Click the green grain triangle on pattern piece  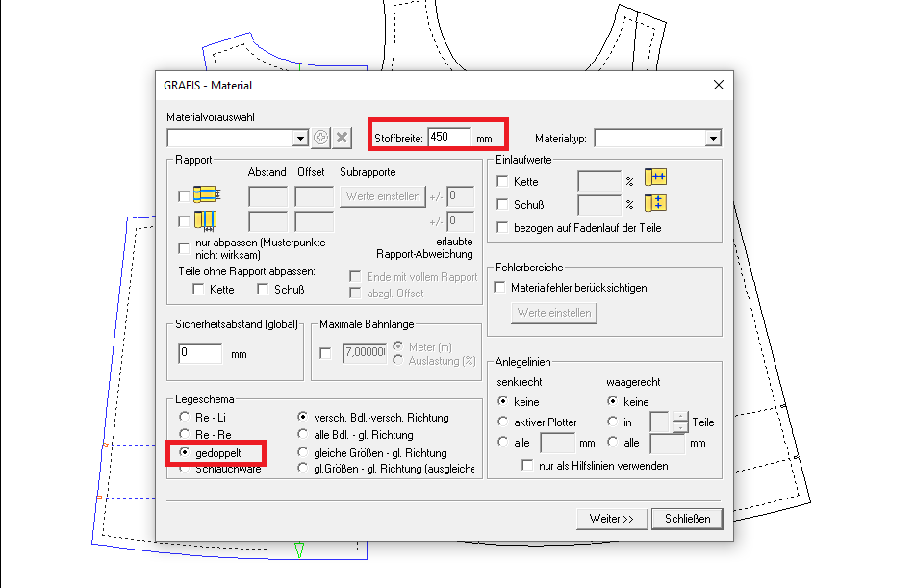pyautogui.click(x=299, y=550)
